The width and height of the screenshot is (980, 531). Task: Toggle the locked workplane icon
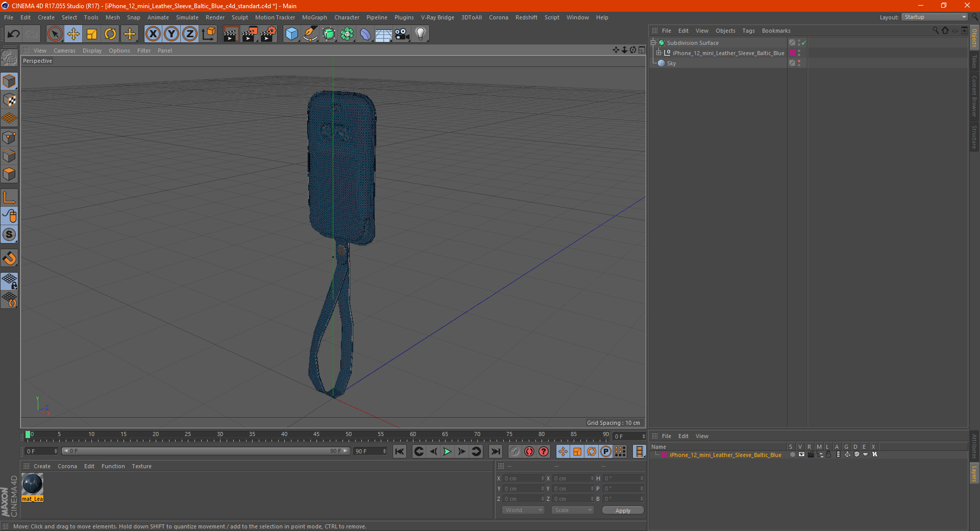tap(9, 281)
